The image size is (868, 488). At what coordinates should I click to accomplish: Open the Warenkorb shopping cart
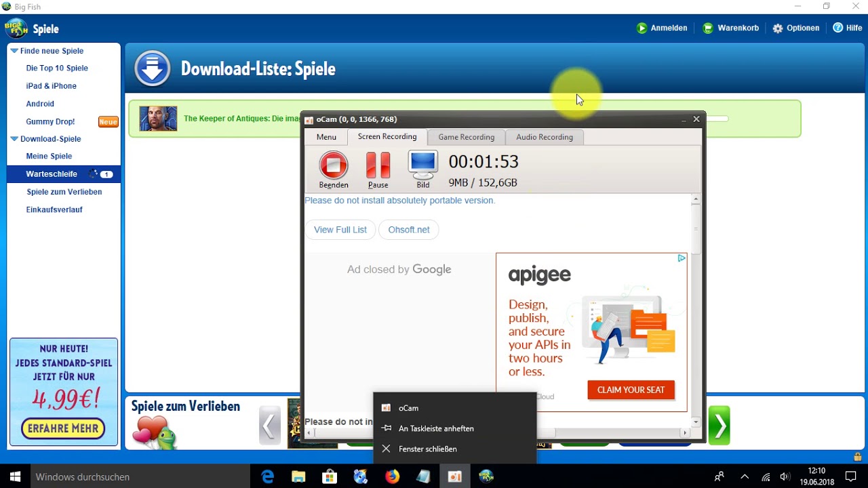click(730, 28)
